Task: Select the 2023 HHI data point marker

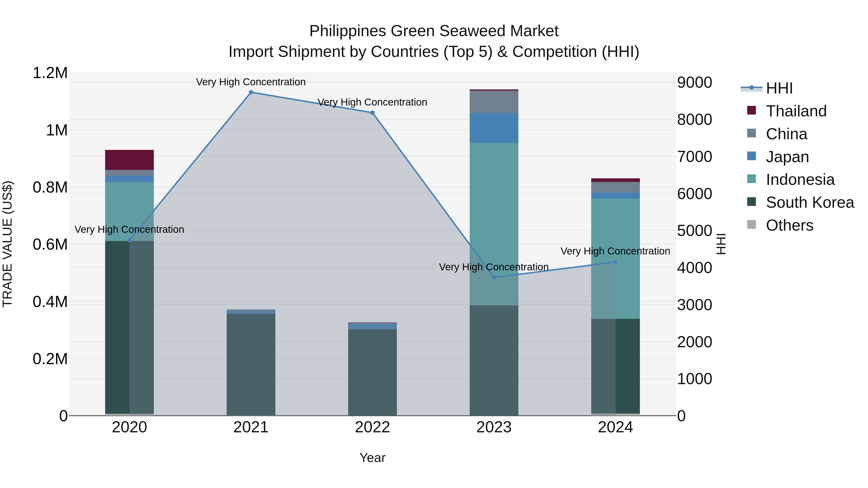Action: pos(494,278)
